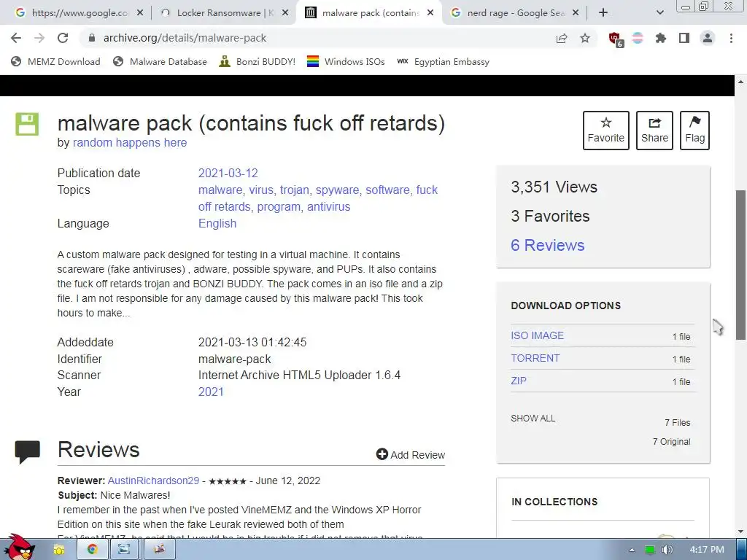Open the virus topic link
This screenshot has width=747, height=560.
[x=261, y=190]
